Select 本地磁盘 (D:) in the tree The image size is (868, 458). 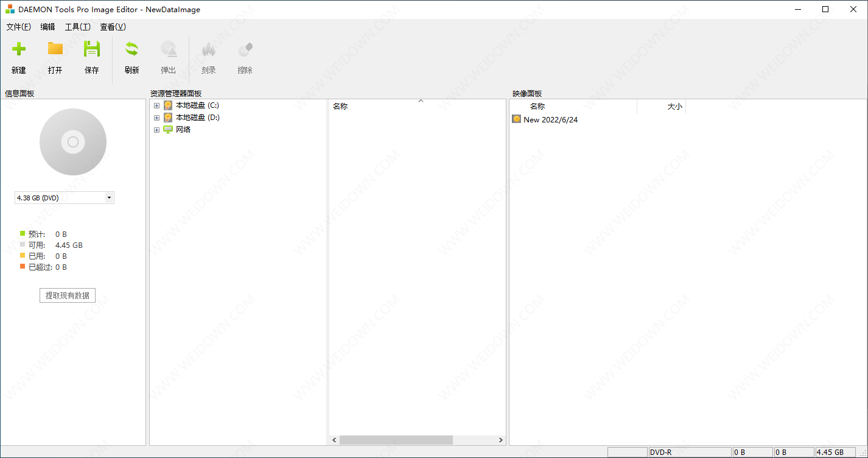coord(198,118)
